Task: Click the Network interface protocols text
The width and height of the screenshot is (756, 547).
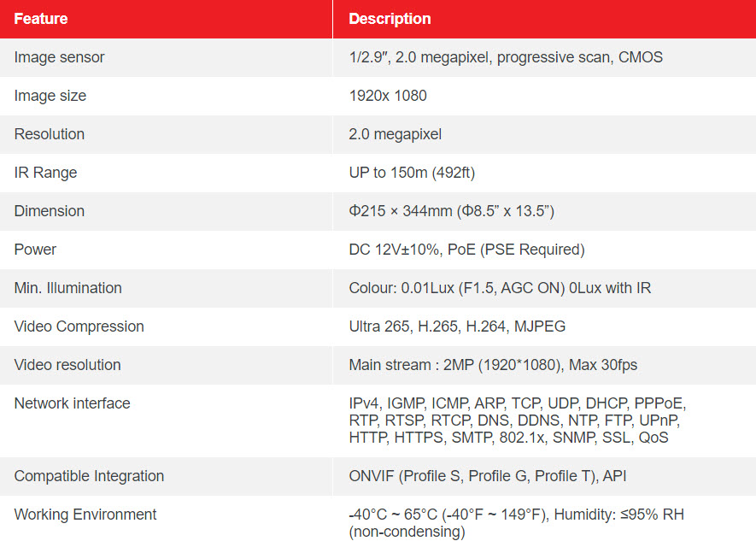Action: pos(518,421)
